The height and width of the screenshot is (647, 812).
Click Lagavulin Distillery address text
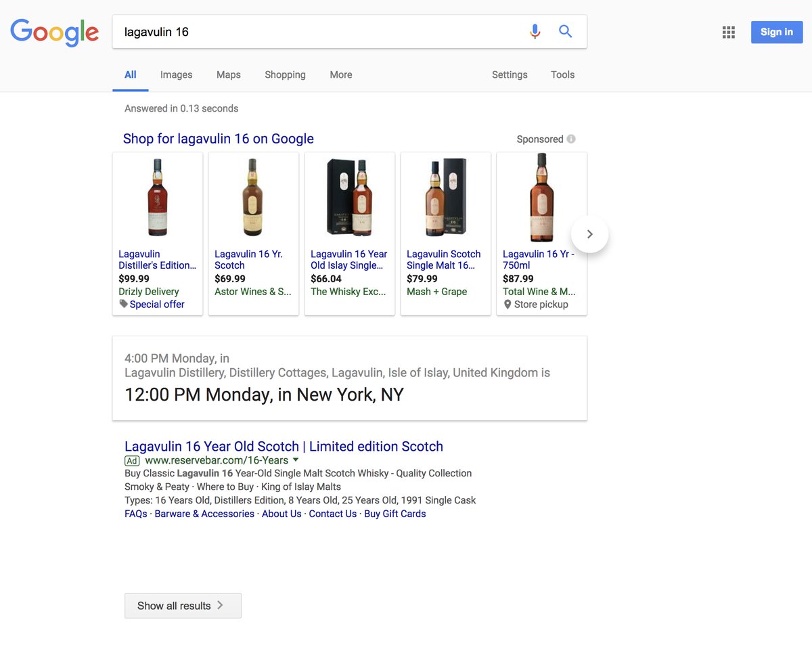tap(337, 373)
